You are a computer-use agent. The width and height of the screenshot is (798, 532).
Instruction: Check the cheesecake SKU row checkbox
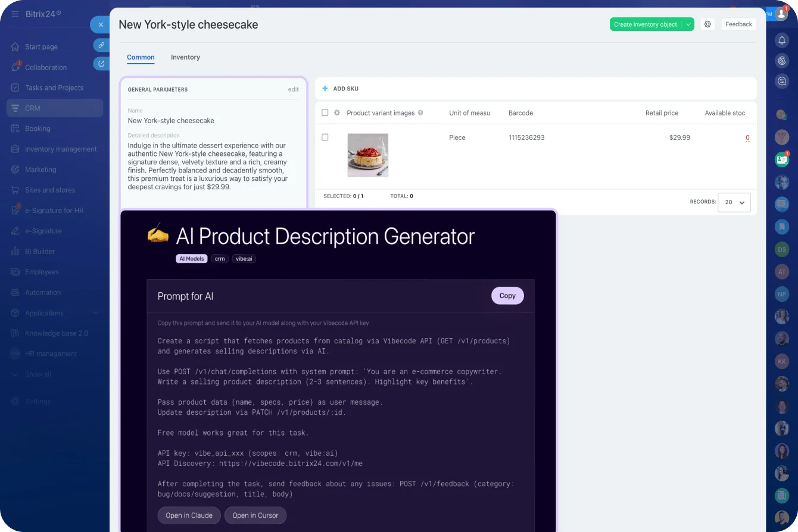pyautogui.click(x=325, y=137)
